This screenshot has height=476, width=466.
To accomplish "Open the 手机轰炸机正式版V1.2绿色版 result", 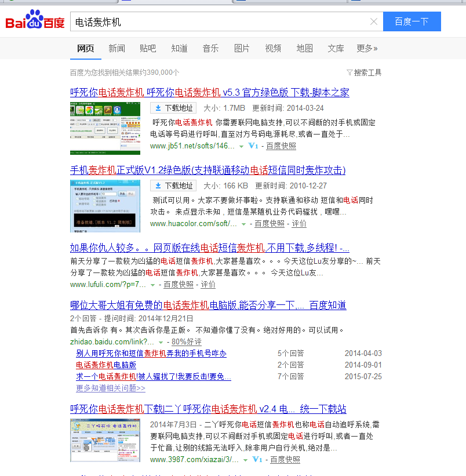I will click(208, 170).
